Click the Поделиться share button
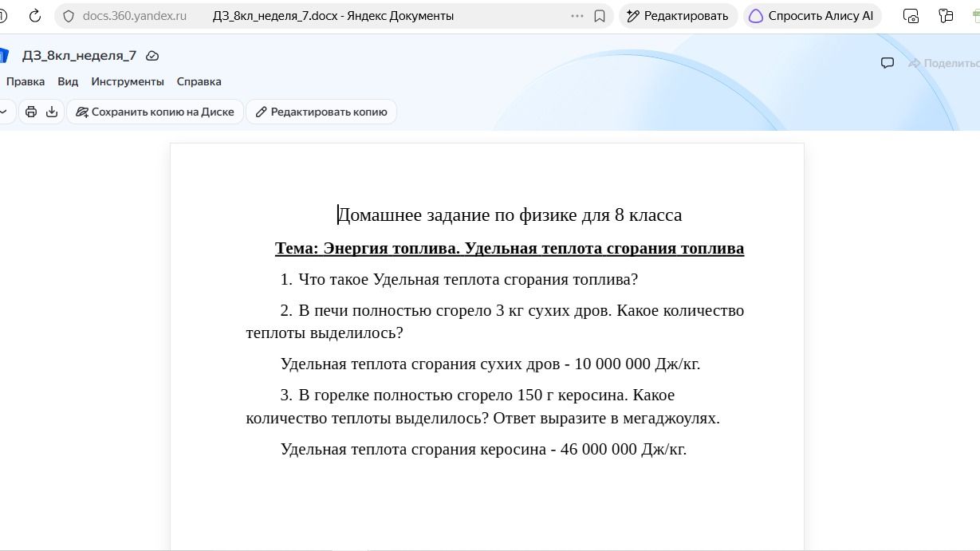 tap(944, 63)
